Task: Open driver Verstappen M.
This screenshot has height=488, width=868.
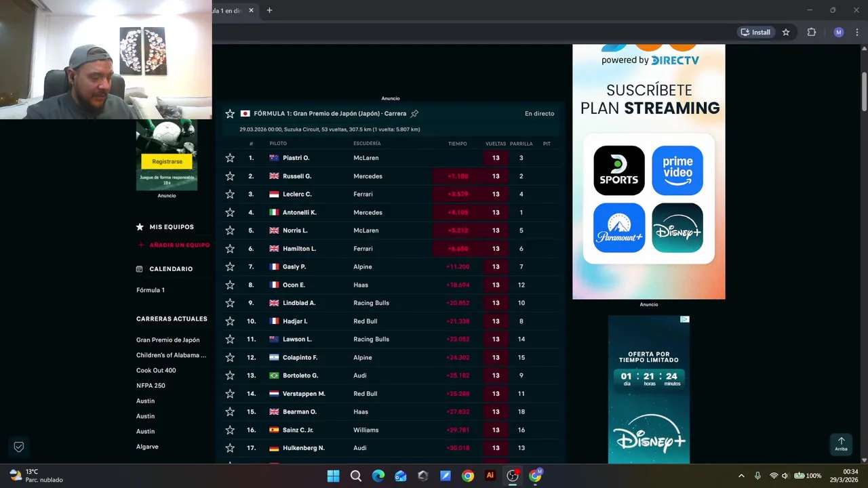Action: [304, 394]
